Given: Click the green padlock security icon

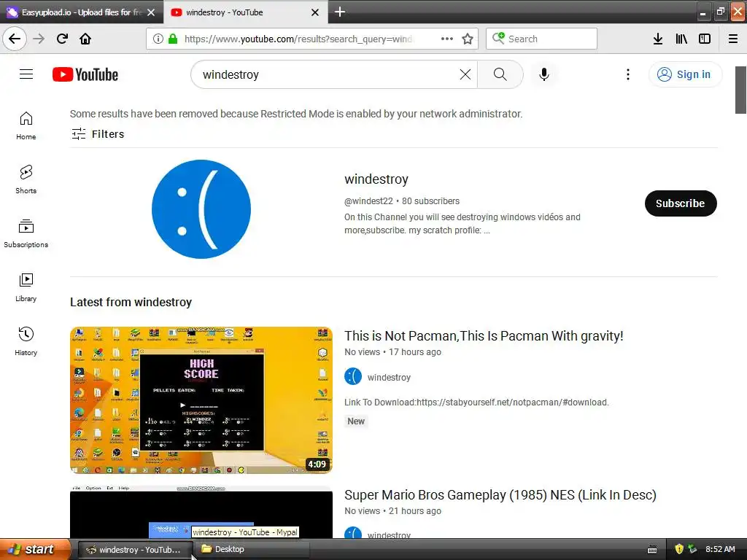Looking at the screenshot, I should coord(173,39).
